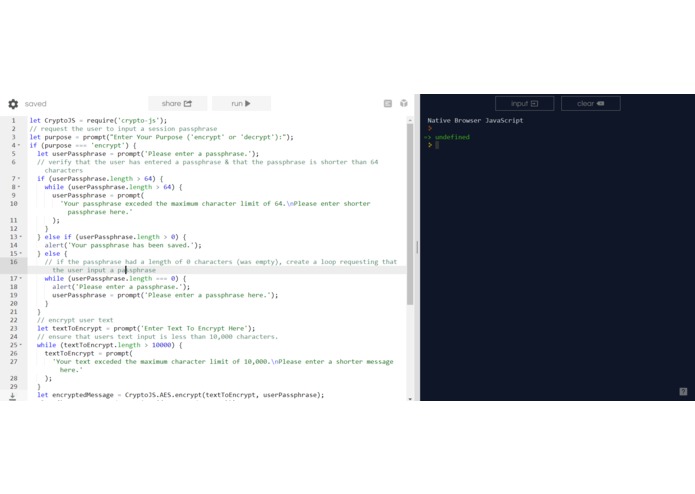Click 'Native Browser JavaScript' console text
Image resolution: width=695 pixels, height=494 pixels.
(475, 121)
